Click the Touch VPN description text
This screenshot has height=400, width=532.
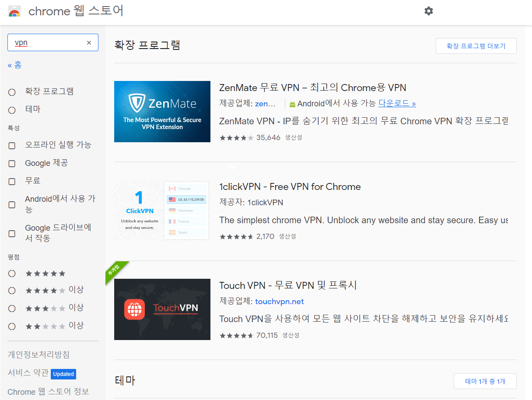point(364,319)
